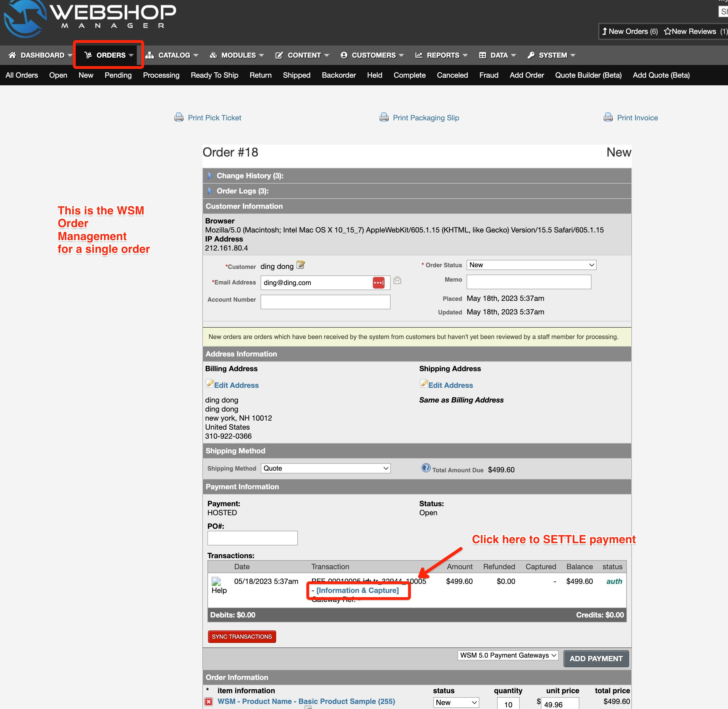Click the Information & Capture link

pos(357,591)
